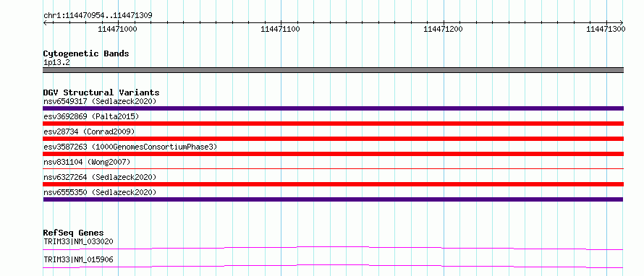Click the magenta line for TRIM33|NM_015906
The height and width of the screenshot is (276, 644).
333,266
